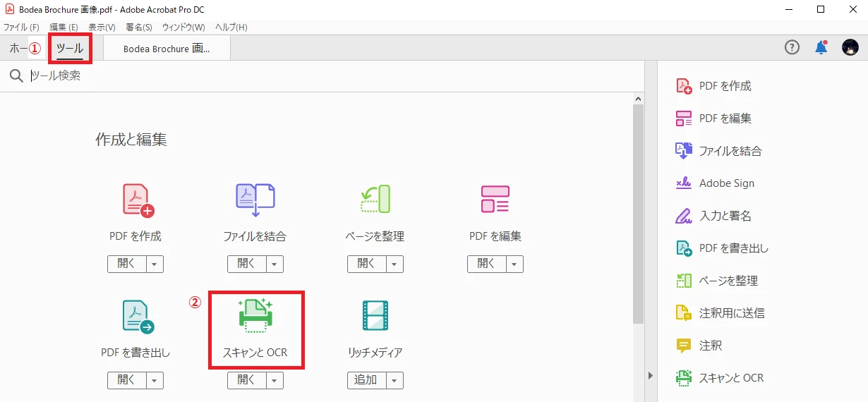Click 入力と署名 label in sidebar

tap(725, 216)
